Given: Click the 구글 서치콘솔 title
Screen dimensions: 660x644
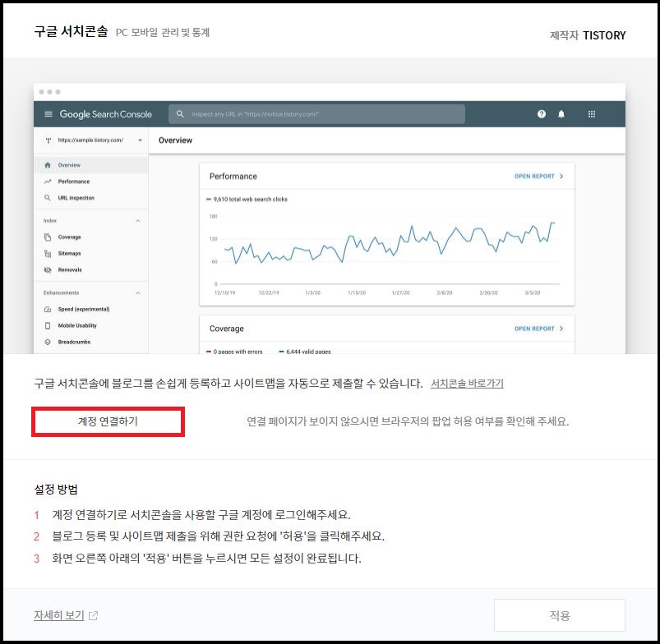Looking at the screenshot, I should click(x=71, y=31).
